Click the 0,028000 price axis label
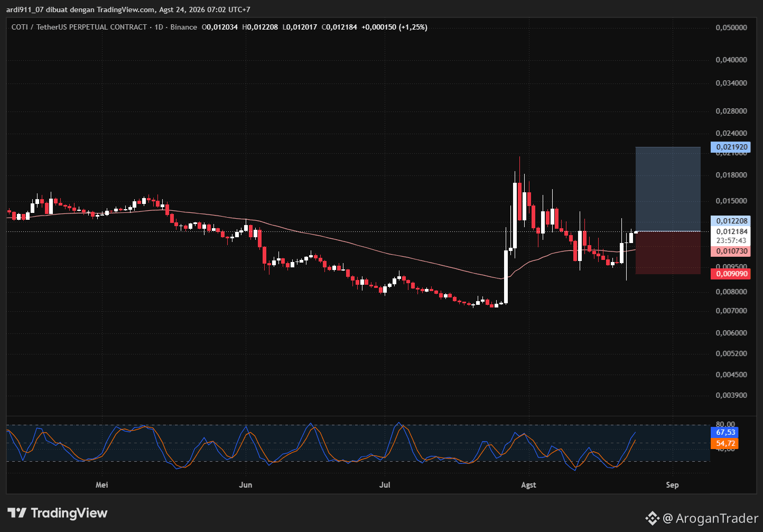 731,111
